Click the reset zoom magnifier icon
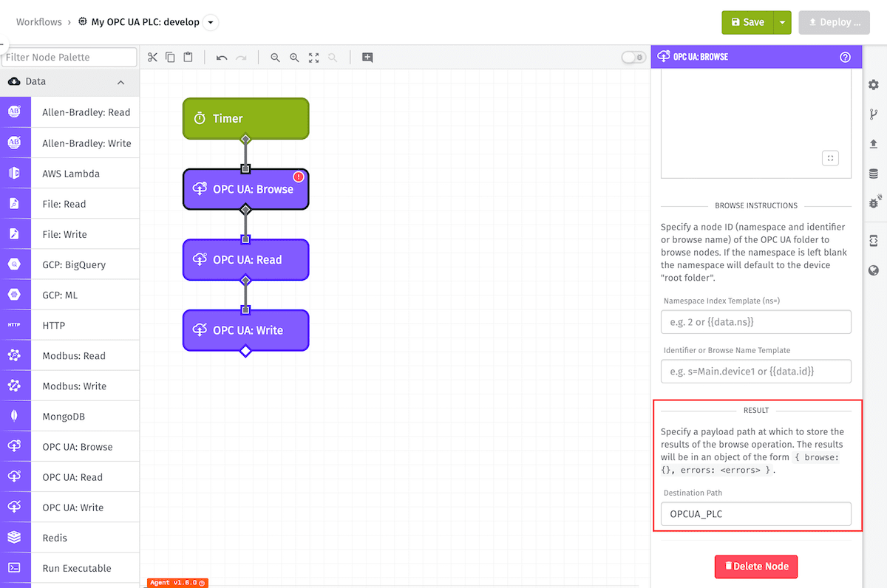Image resolution: width=887 pixels, height=588 pixels. [x=333, y=58]
